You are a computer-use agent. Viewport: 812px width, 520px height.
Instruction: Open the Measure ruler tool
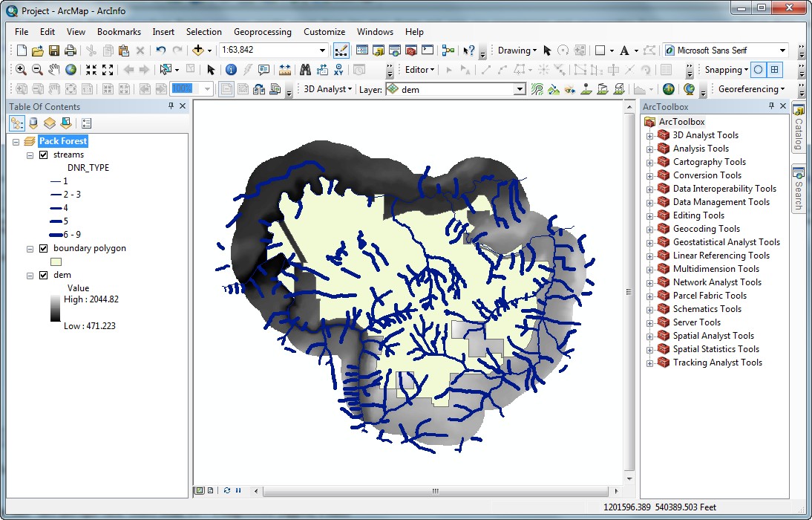pos(285,70)
